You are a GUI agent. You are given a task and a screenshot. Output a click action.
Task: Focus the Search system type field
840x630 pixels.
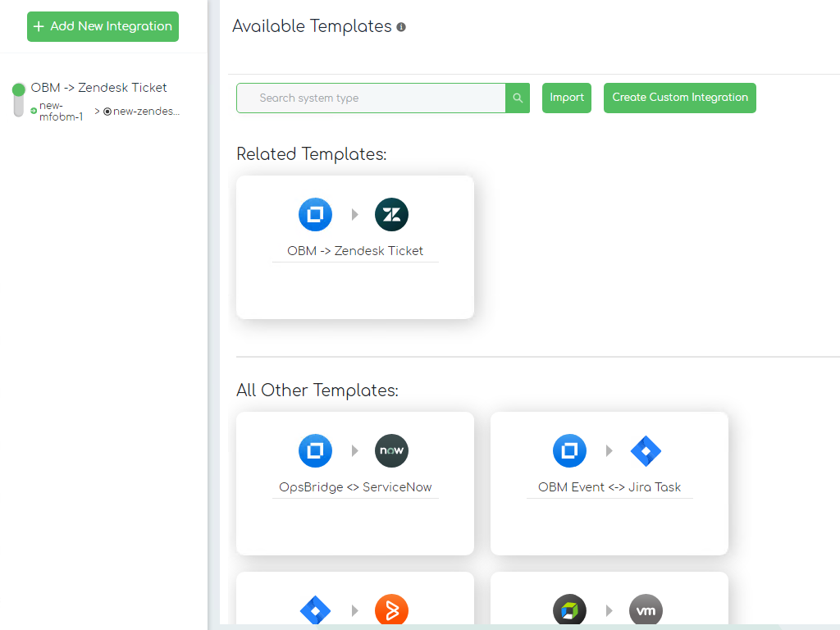371,98
